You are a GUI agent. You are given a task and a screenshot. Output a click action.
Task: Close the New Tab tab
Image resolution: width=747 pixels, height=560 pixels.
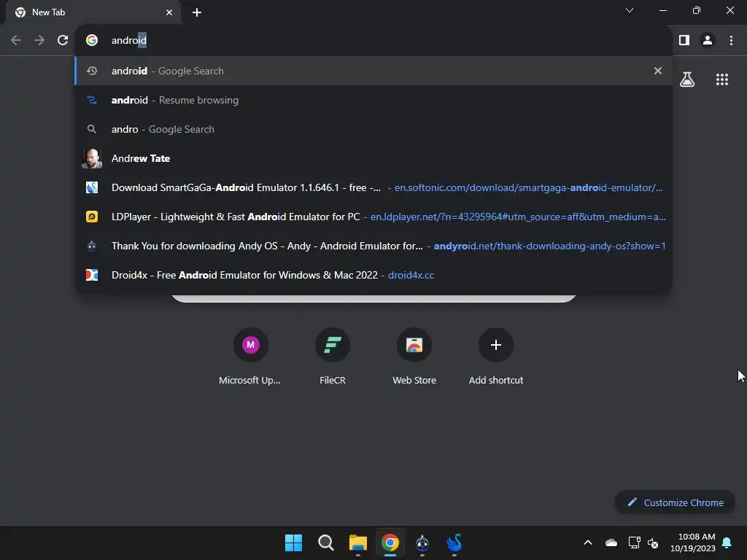[169, 12]
